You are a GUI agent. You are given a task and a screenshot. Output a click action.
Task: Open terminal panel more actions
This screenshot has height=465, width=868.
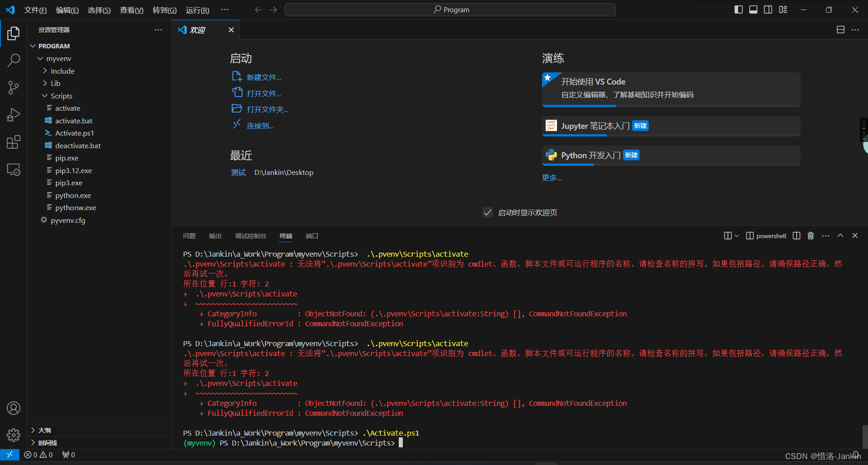pos(826,235)
